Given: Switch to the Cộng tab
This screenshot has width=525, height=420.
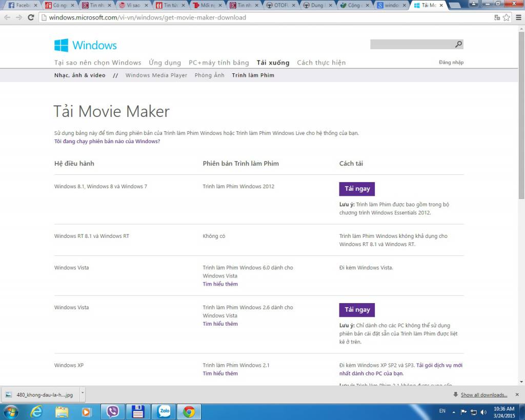Looking at the screenshot, I should (354, 5).
